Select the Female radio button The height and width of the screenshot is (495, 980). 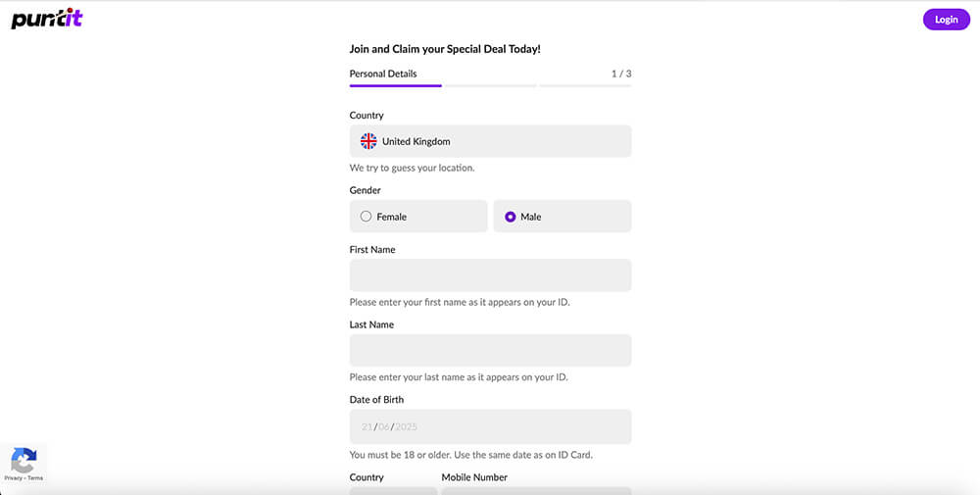pyautogui.click(x=366, y=217)
